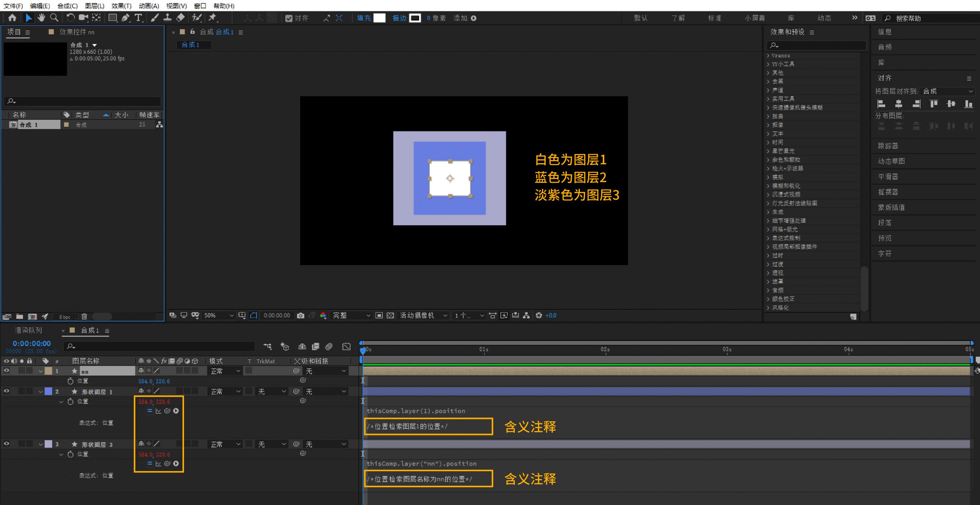
Task: Click the snapshot camera icon in viewer
Action: click(x=301, y=315)
